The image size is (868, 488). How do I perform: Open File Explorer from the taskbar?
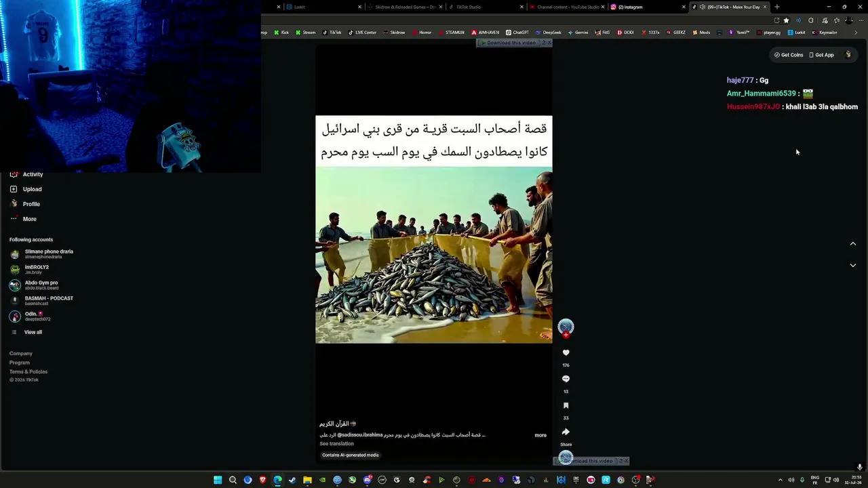(x=307, y=480)
